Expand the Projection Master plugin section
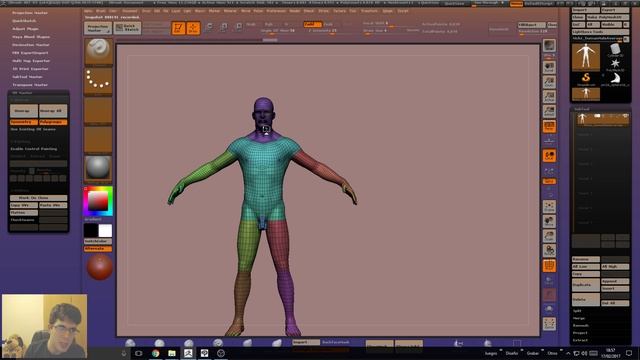640x360 pixels. click(x=30, y=13)
